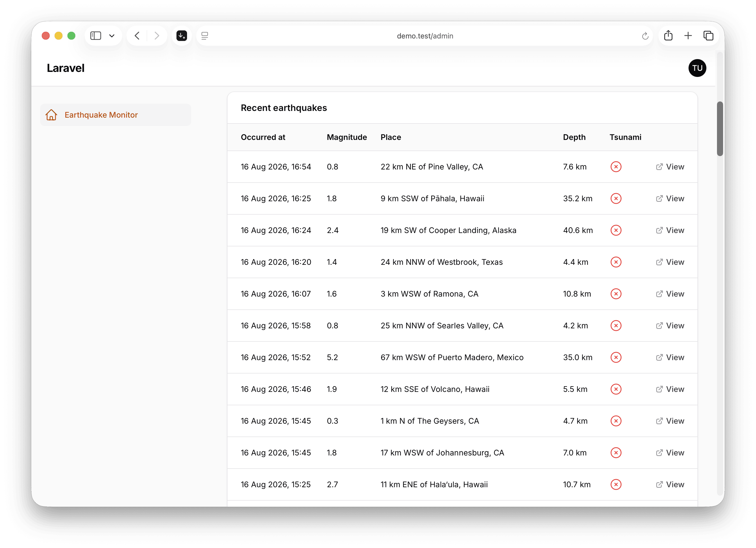Click the Magnitude column header
Image resolution: width=756 pixels, height=548 pixels.
pyautogui.click(x=347, y=137)
